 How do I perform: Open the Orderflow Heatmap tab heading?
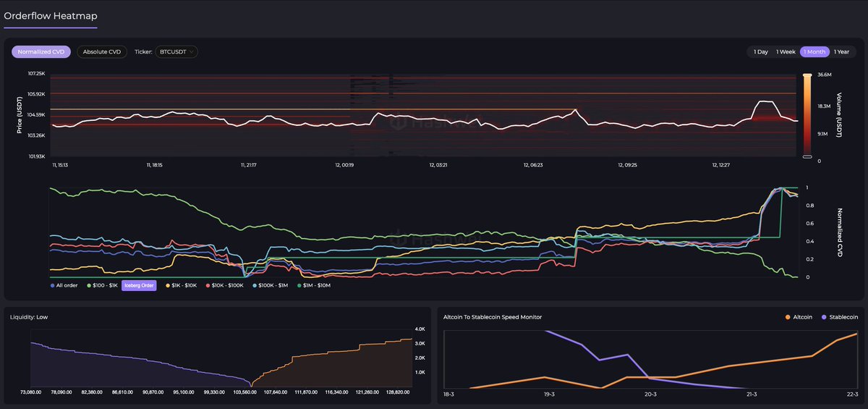pyautogui.click(x=51, y=16)
